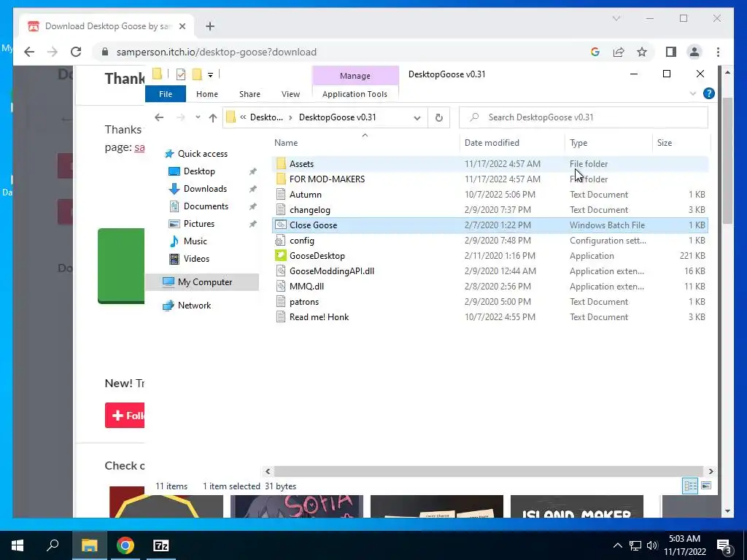
Task: Open Videos in navigation pane
Action: [x=196, y=259]
